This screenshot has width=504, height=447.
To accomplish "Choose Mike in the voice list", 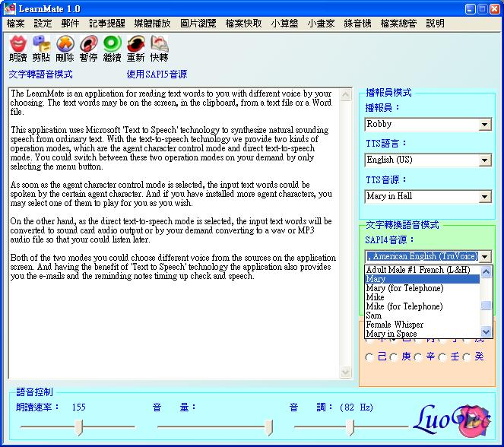I will point(423,297).
